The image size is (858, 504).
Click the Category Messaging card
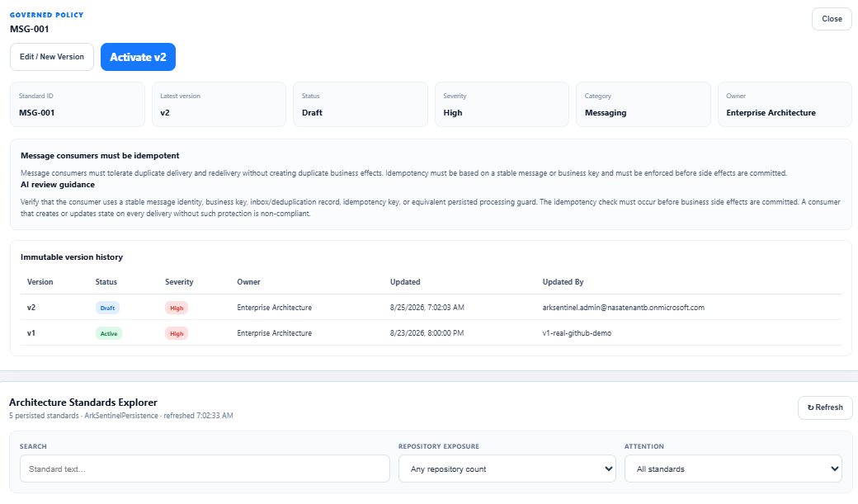tap(643, 105)
